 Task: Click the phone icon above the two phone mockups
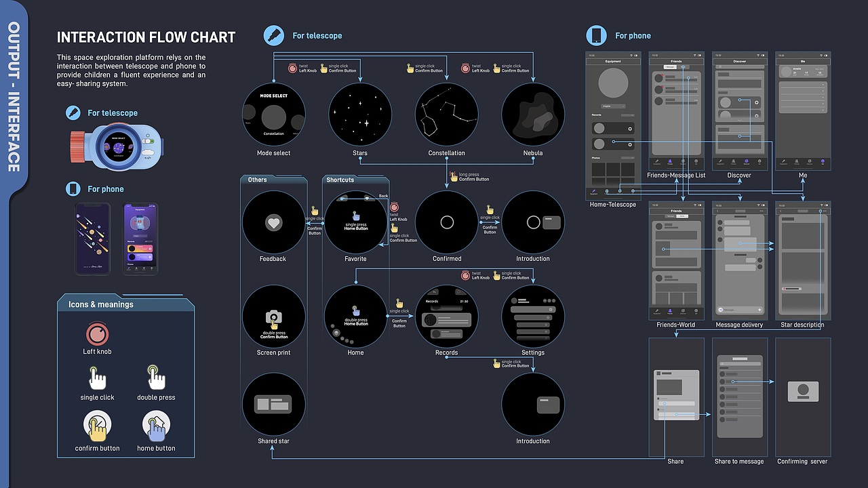pos(73,189)
